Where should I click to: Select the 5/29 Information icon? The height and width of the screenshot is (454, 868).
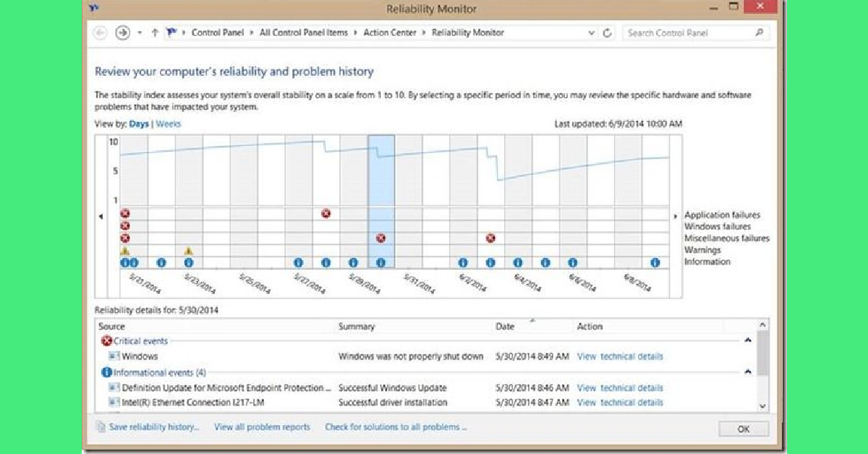point(354,262)
